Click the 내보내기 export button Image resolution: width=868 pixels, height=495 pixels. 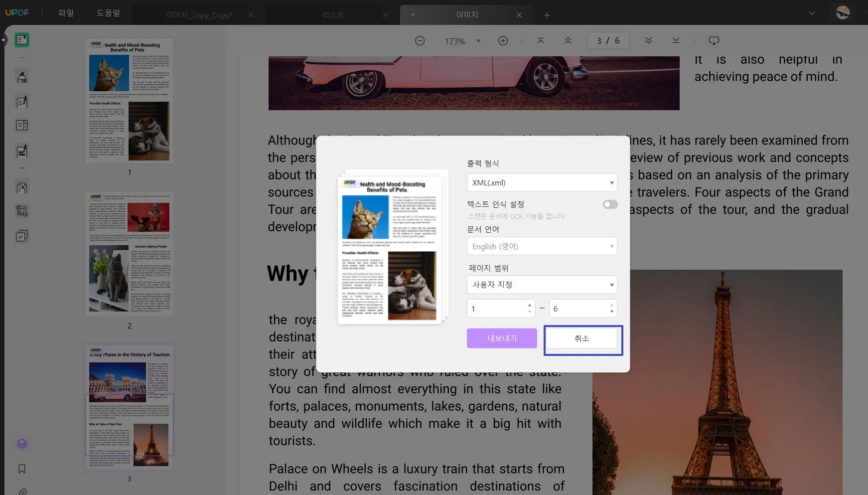(x=502, y=338)
